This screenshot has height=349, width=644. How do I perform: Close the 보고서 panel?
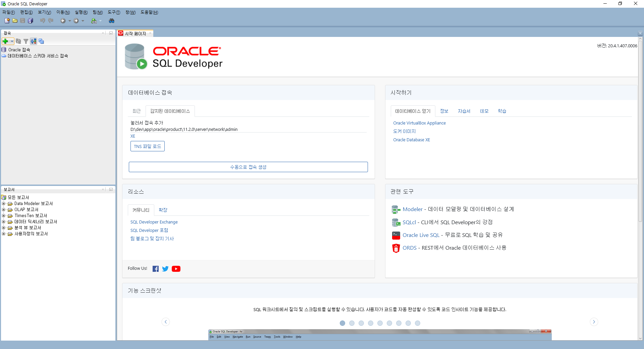[x=103, y=189]
